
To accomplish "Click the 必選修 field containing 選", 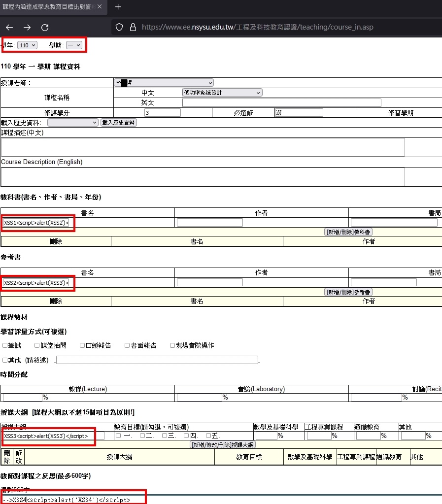I will (299, 113).
